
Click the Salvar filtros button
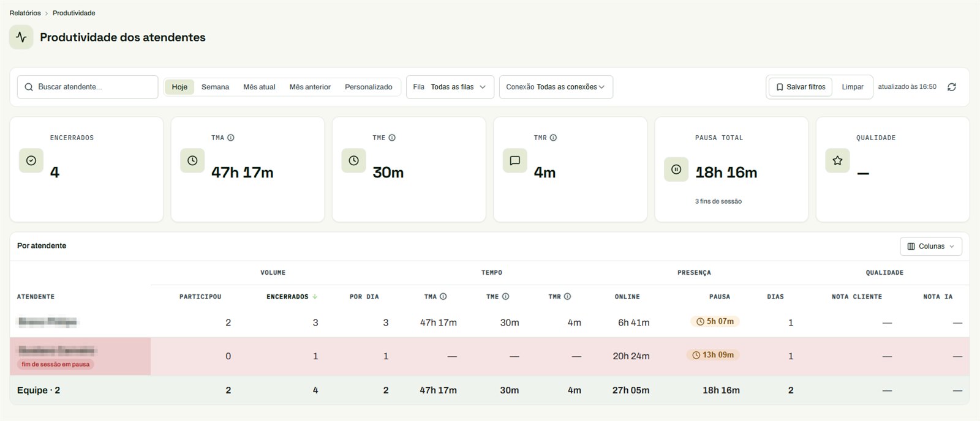800,87
